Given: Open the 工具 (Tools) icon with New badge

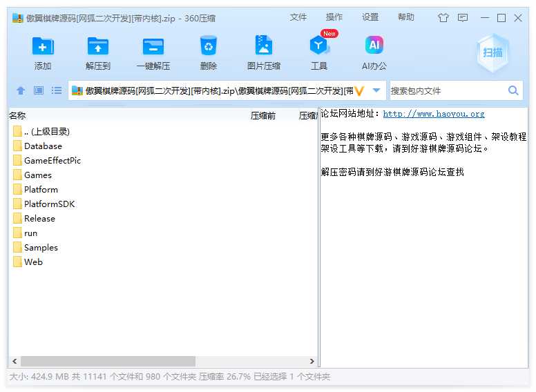Looking at the screenshot, I should (x=319, y=45).
